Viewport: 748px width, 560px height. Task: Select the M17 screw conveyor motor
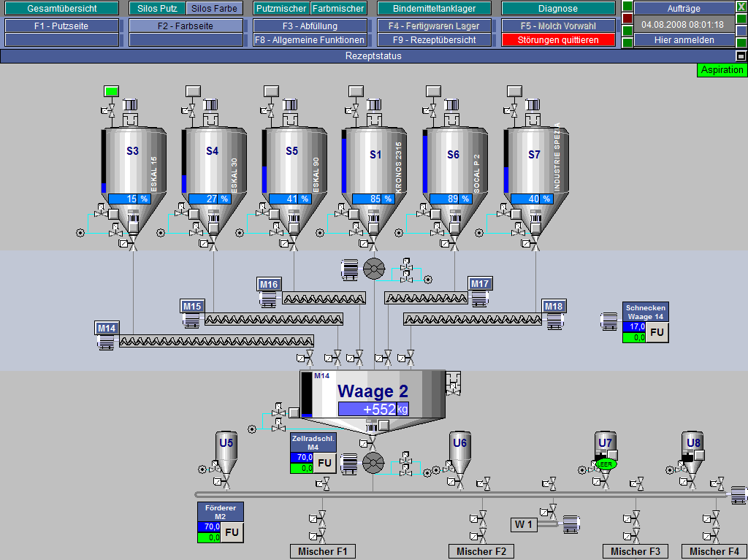point(480,297)
